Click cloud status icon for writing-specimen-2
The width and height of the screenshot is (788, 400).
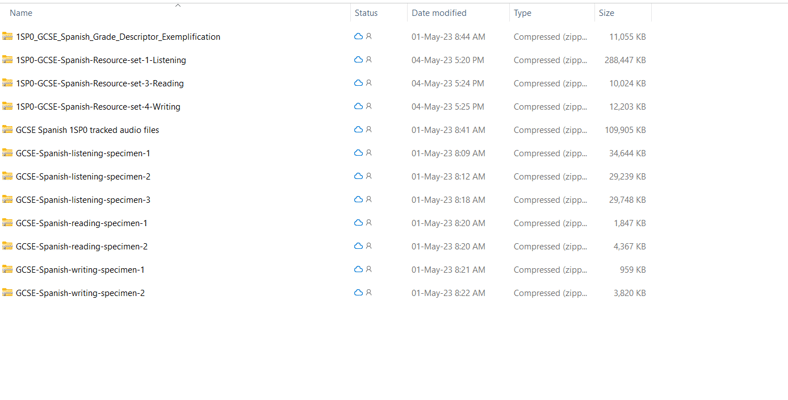pyautogui.click(x=358, y=292)
